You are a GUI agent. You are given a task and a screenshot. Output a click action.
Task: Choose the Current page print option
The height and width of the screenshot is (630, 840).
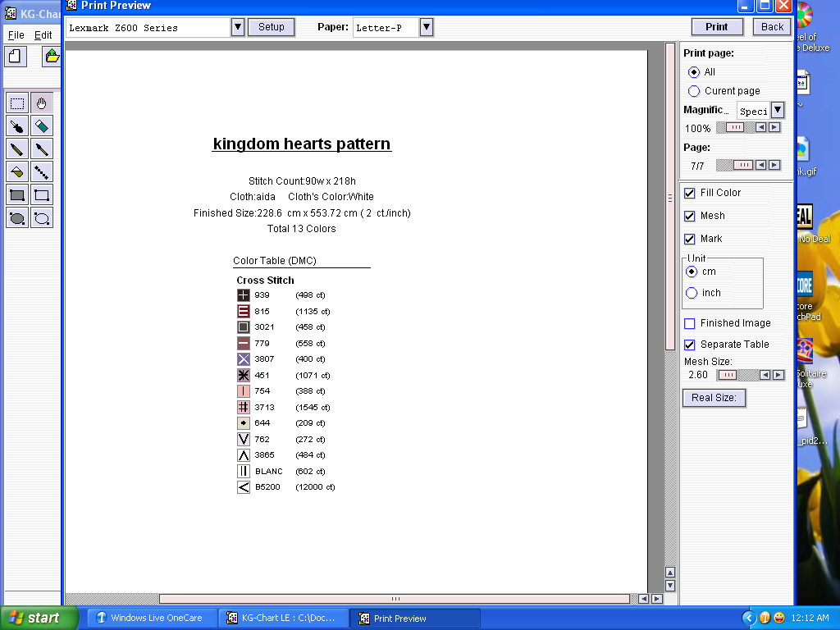coord(694,91)
